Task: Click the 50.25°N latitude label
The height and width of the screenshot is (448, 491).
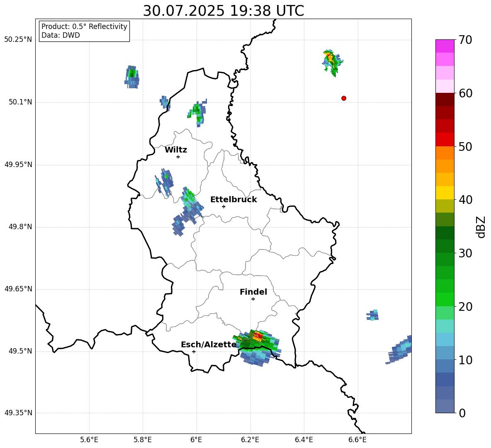Action: [18, 40]
